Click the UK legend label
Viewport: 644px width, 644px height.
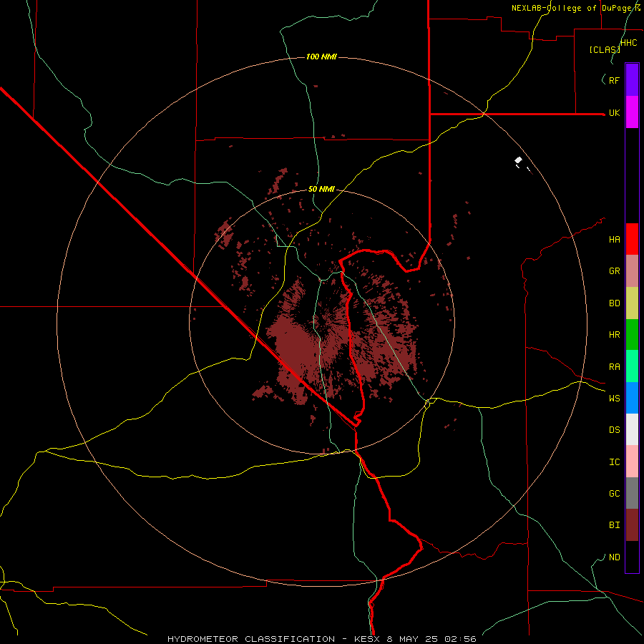click(x=615, y=113)
